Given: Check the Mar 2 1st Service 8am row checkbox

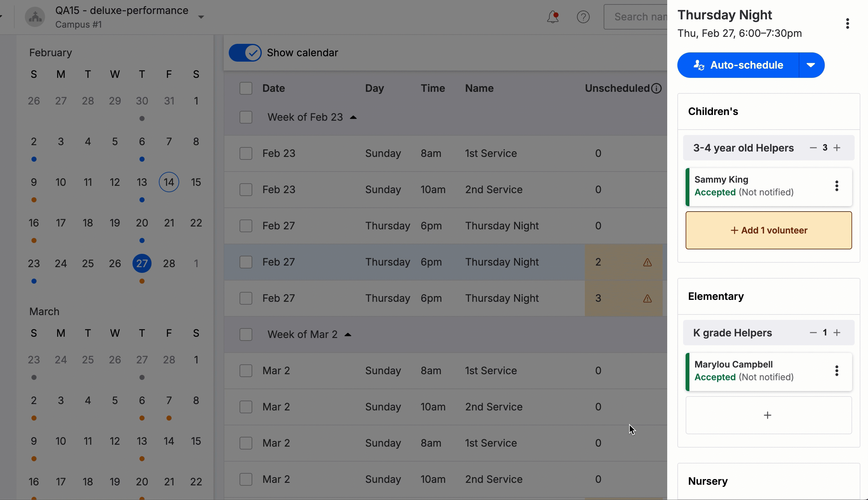Looking at the screenshot, I should [x=246, y=370].
